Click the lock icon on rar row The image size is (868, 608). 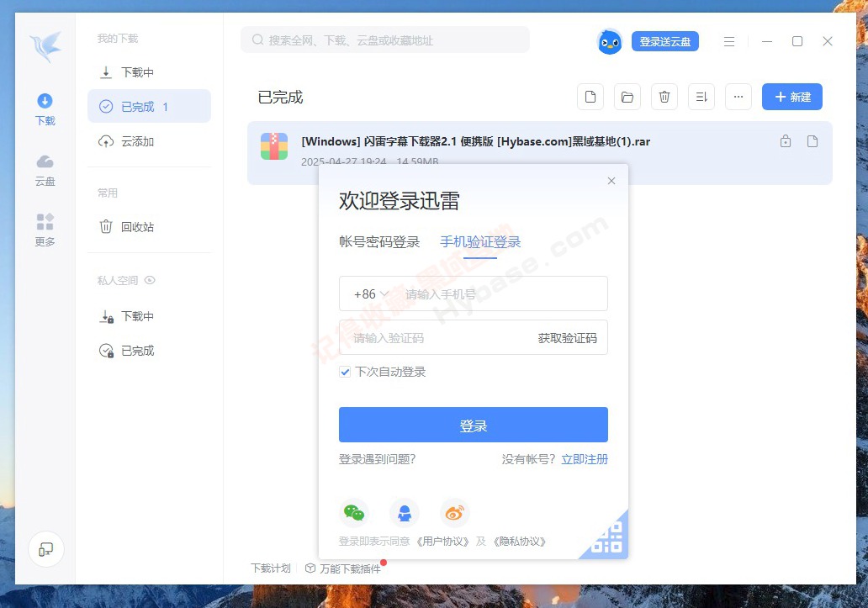tap(786, 141)
